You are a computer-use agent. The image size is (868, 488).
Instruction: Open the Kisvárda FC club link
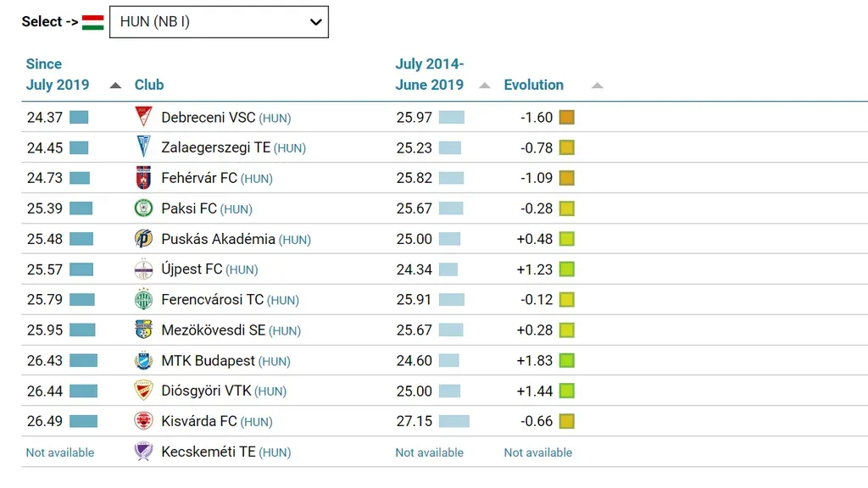198,422
